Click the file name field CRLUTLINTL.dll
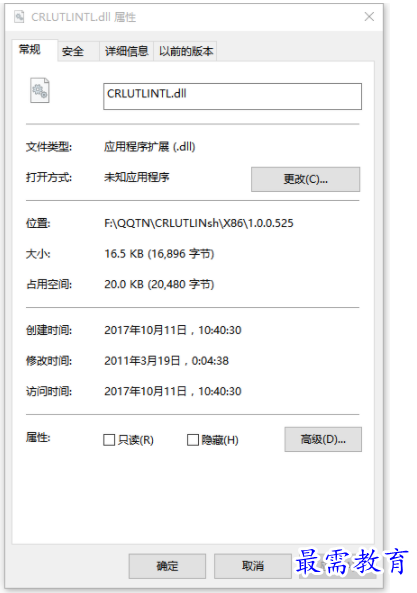 (232, 96)
